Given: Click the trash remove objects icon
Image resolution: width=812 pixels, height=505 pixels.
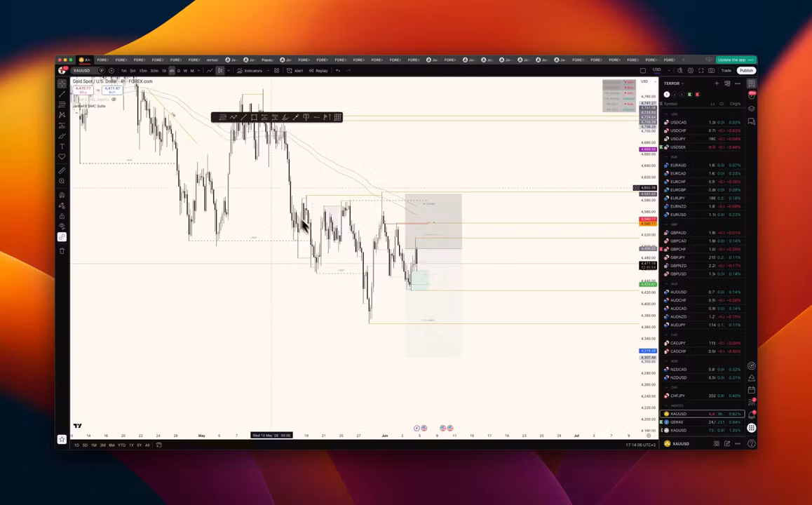Looking at the screenshot, I should (62, 250).
